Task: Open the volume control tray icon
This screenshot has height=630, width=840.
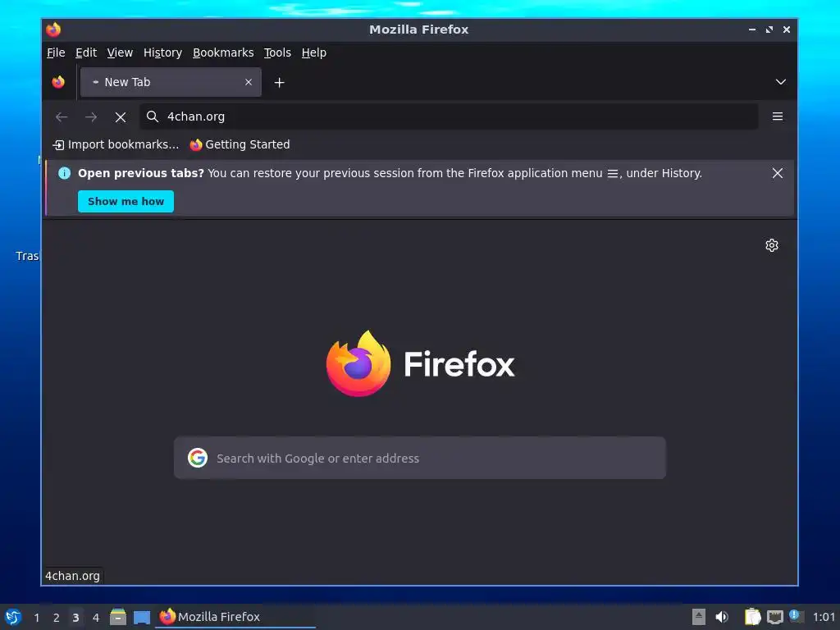Action: click(x=722, y=617)
